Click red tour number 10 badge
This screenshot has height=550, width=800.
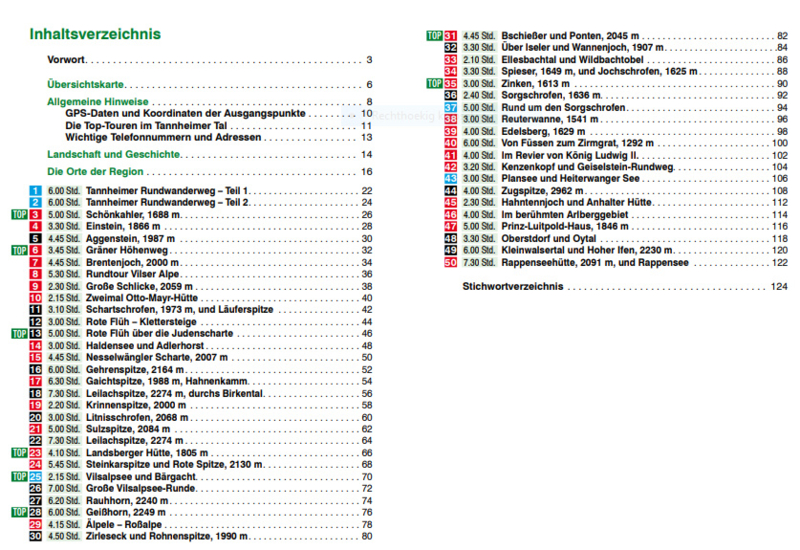point(35,298)
